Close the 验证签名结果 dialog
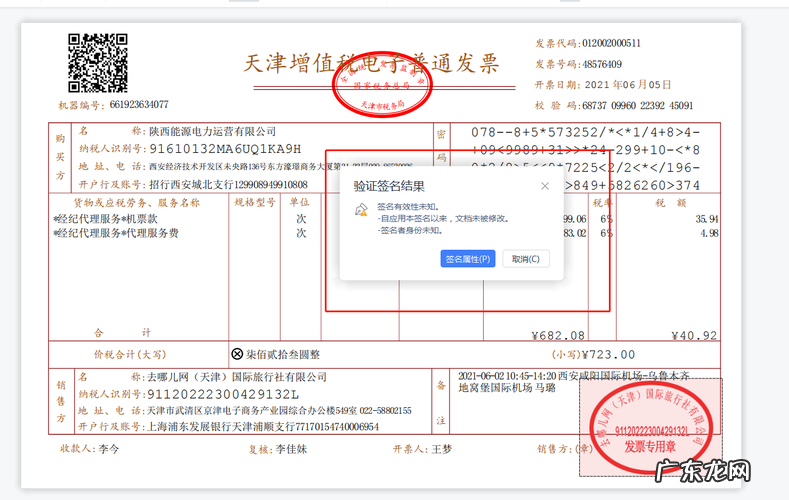 click(545, 186)
